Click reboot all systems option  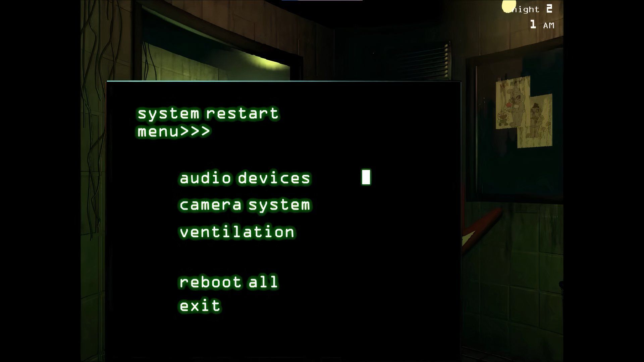(228, 282)
